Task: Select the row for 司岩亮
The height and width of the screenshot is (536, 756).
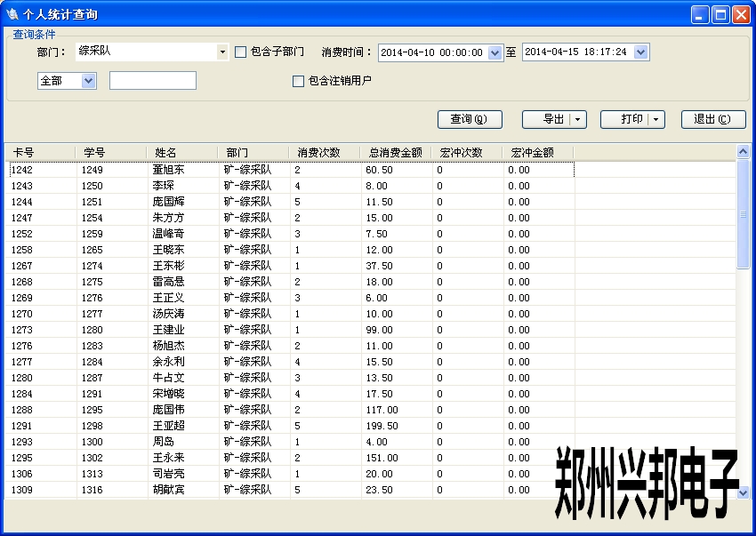Action: 290,474
